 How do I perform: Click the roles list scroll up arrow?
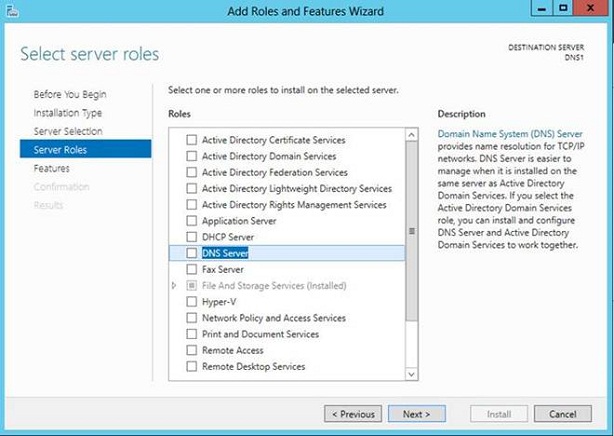point(411,135)
